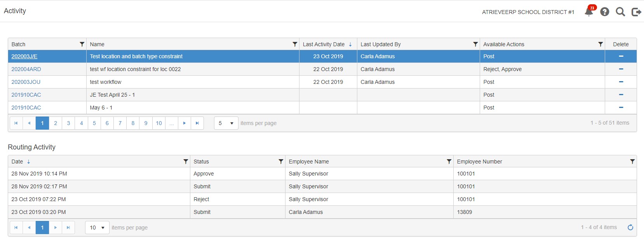Click the sign out icon

pyautogui.click(x=636, y=12)
